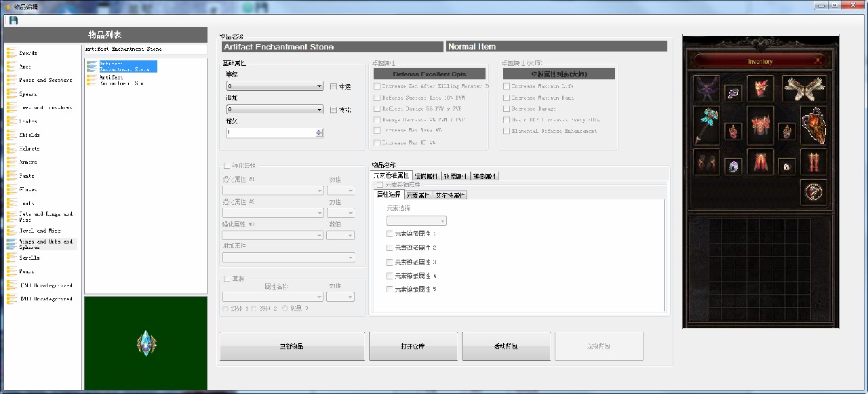The height and width of the screenshot is (394, 868).
Task: Select the red helmet slot in Inventory
Action: 760,89
